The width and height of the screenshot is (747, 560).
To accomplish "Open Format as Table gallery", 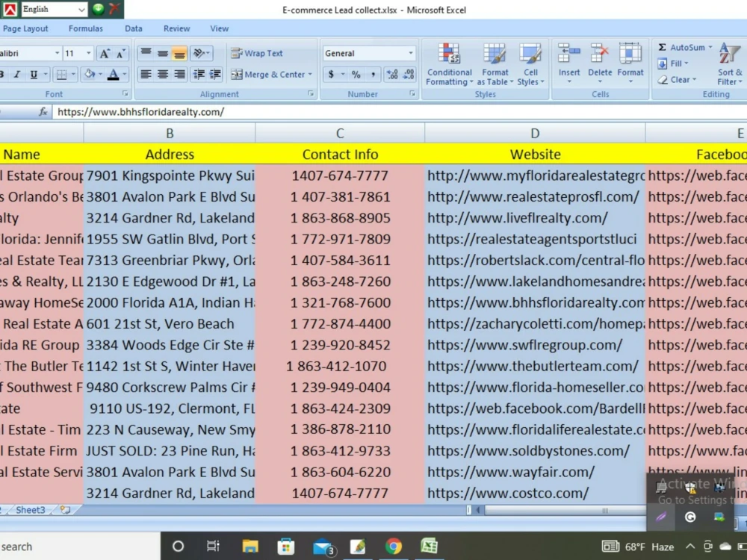I will point(495,65).
